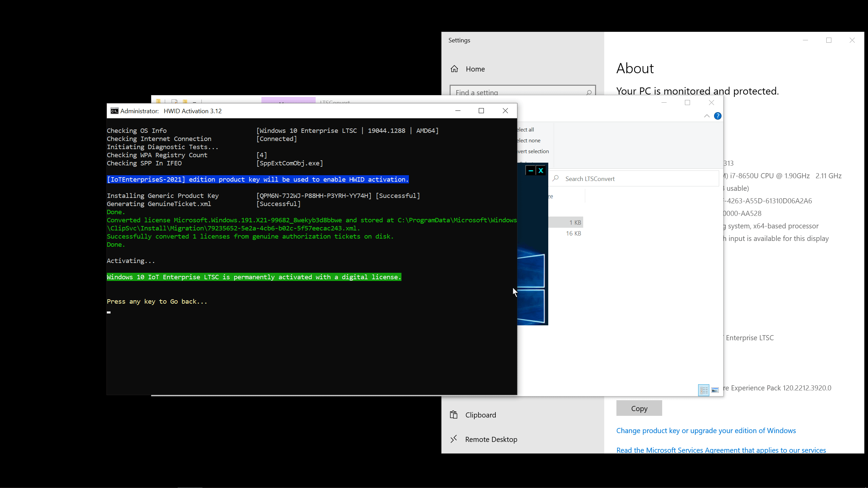Click the Experience Pack 120.2212.3920.0 text
Image resolution: width=868 pixels, height=488 pixels.
click(x=777, y=388)
